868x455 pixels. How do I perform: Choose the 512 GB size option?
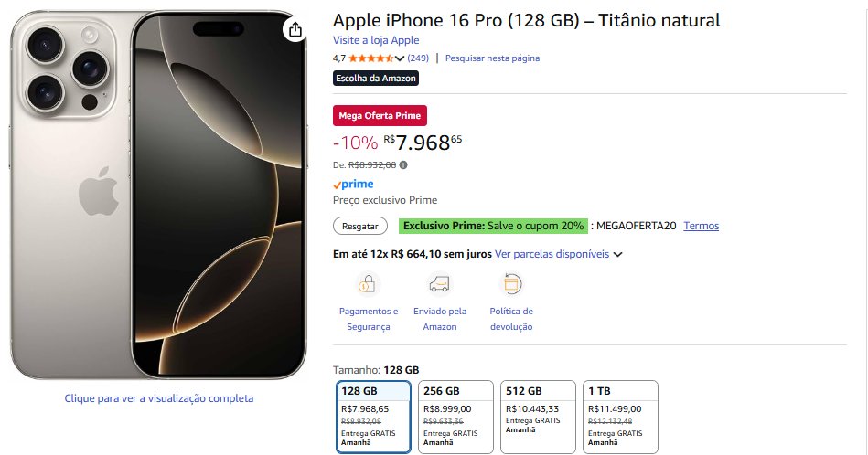538,416
